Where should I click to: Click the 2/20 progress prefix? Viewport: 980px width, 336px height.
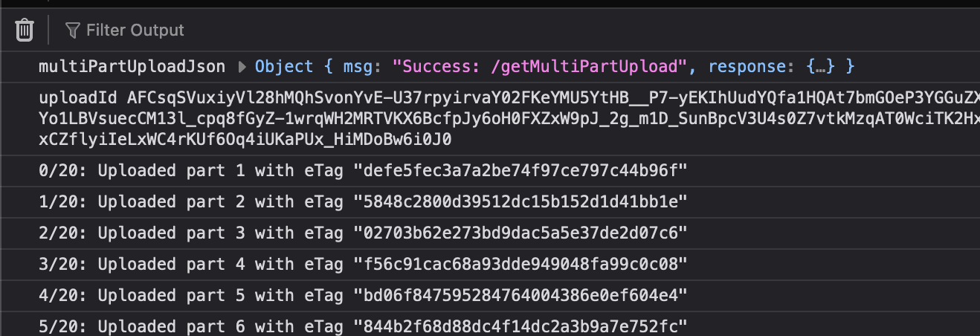62,233
